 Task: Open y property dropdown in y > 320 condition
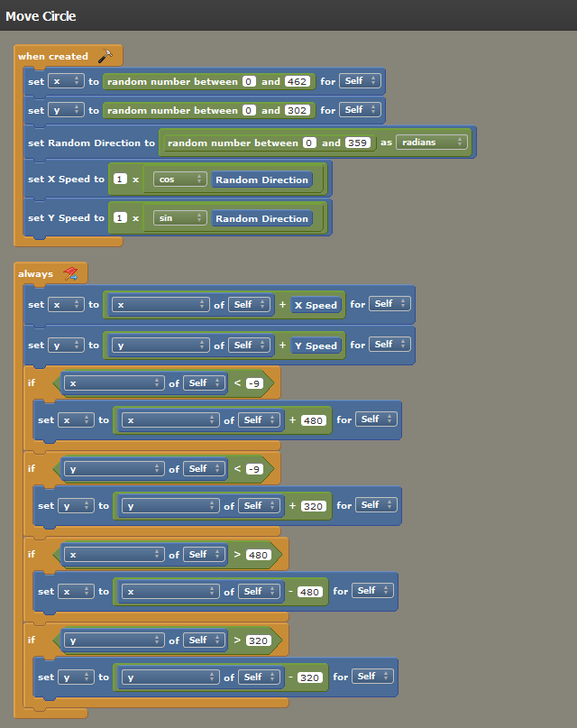tap(114, 640)
